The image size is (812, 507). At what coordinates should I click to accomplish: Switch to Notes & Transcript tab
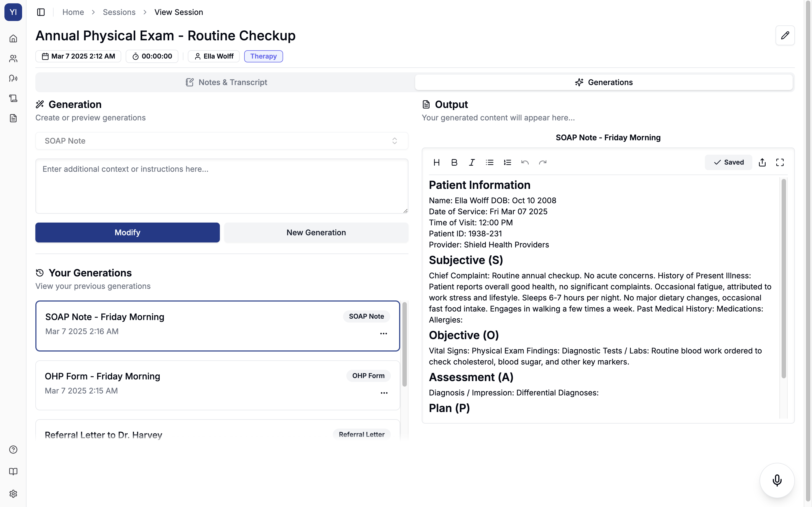click(x=226, y=82)
